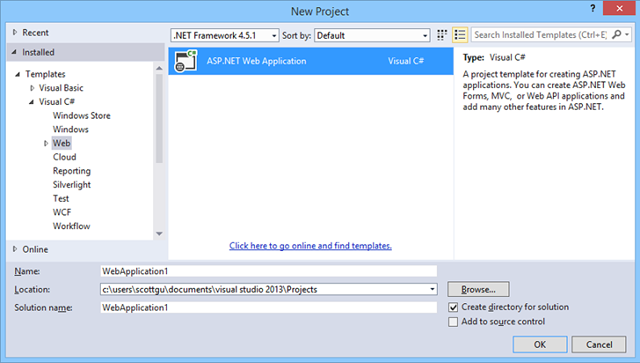
Task: Click the template tree scrollbar thumb
Action: [159, 118]
